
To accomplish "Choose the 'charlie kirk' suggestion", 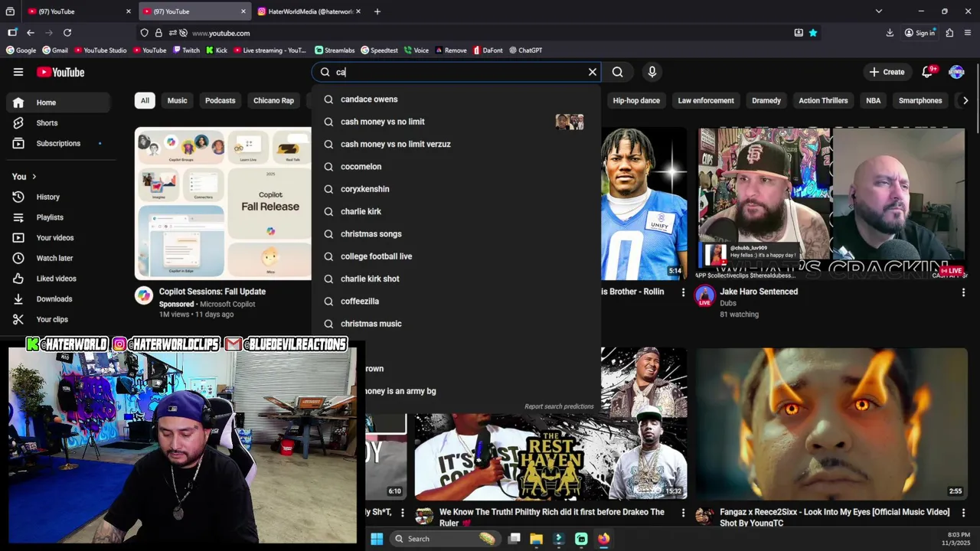I will click(x=456, y=211).
